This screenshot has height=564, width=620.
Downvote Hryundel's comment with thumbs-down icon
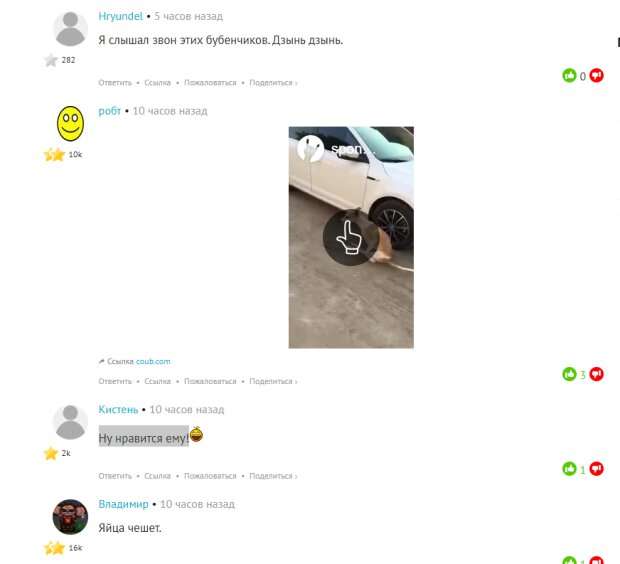click(596, 75)
